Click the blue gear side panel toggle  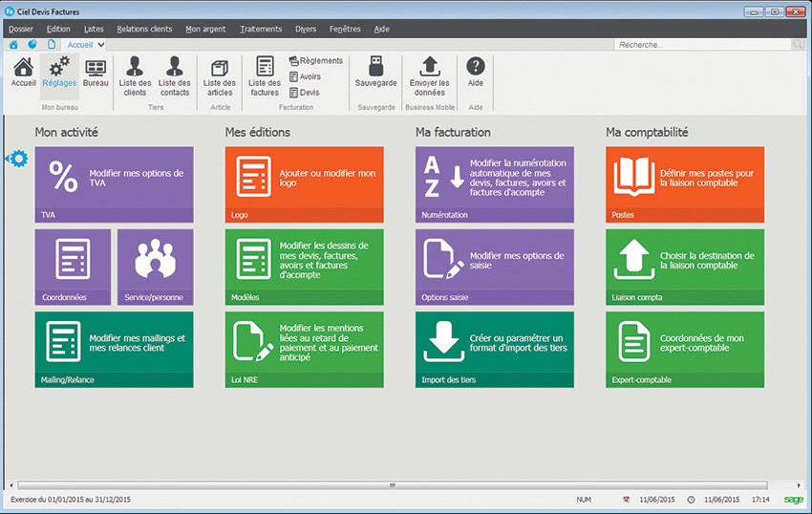16,159
